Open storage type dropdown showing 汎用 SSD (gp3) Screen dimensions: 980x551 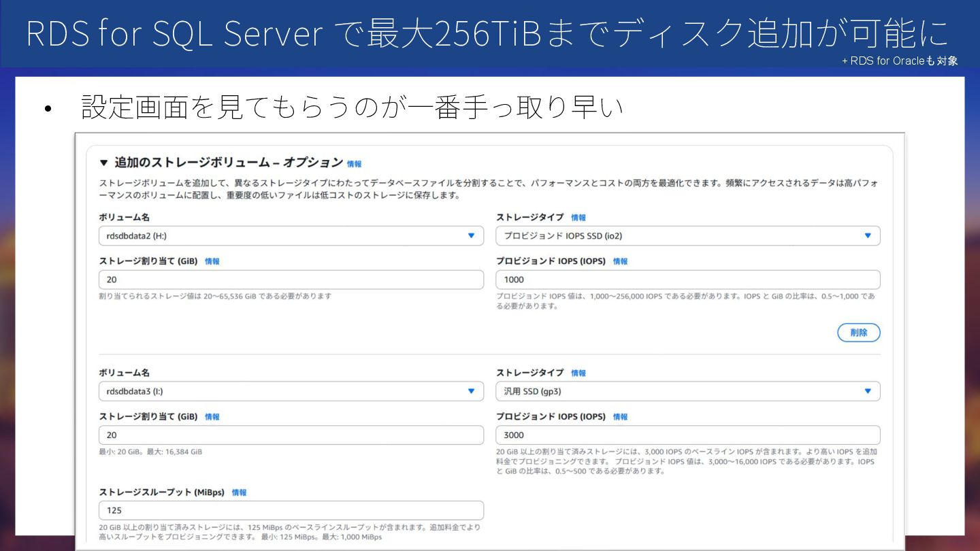pyautogui.click(x=688, y=391)
